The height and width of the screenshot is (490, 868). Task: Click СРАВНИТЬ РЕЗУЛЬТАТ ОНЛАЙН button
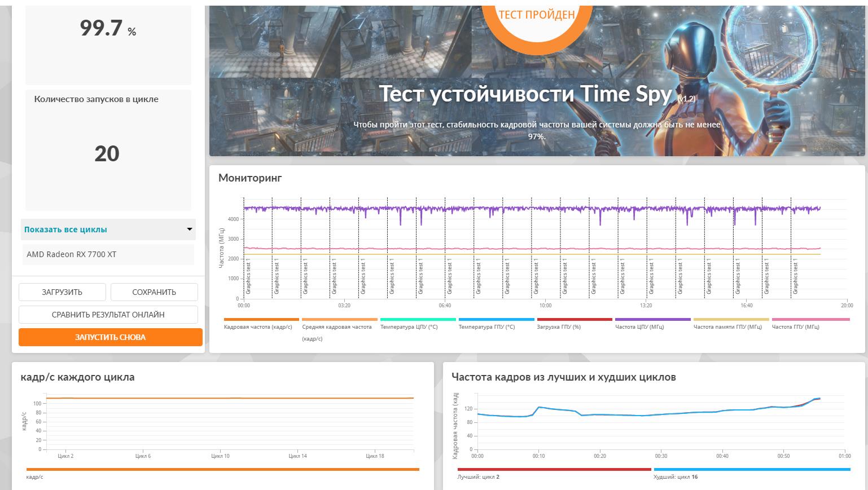[108, 315]
